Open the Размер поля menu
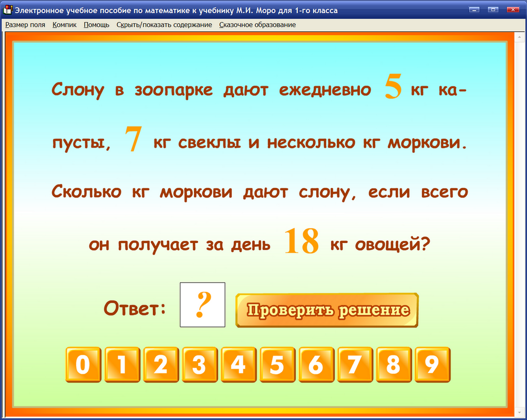The width and height of the screenshot is (527, 420). tap(25, 24)
